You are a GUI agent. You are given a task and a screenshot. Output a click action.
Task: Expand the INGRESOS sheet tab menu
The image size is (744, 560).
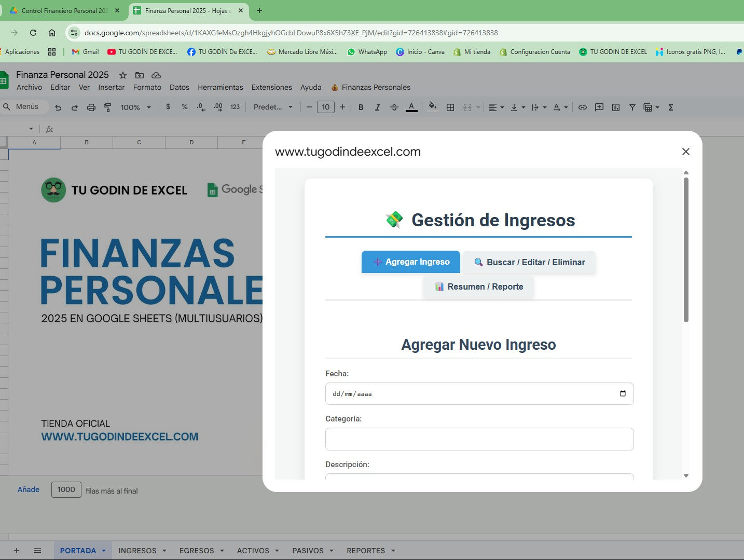[164, 550]
